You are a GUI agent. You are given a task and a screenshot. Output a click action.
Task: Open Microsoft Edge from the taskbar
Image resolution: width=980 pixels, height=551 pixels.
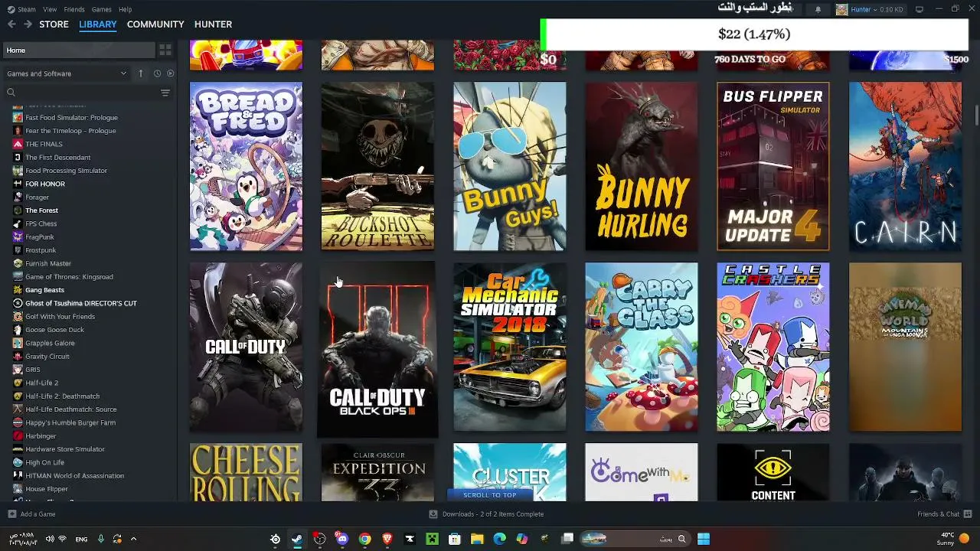tap(500, 539)
